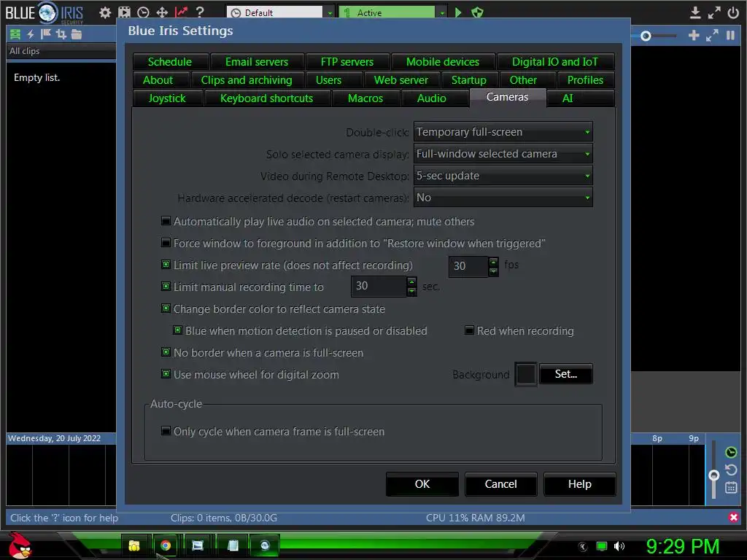Toggle Limit manual recording time checkbox
This screenshot has width=747, height=560.
click(166, 287)
